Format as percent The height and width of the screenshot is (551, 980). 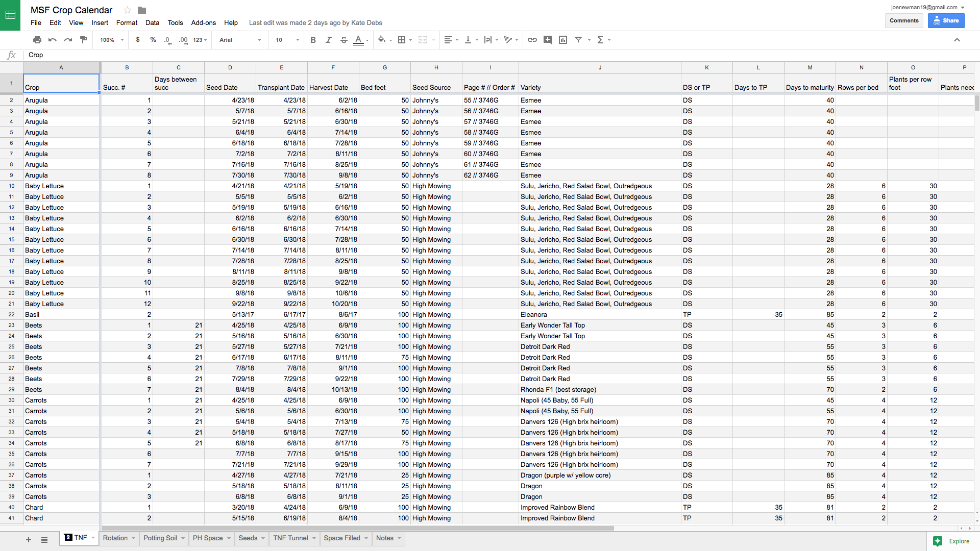[x=153, y=40]
